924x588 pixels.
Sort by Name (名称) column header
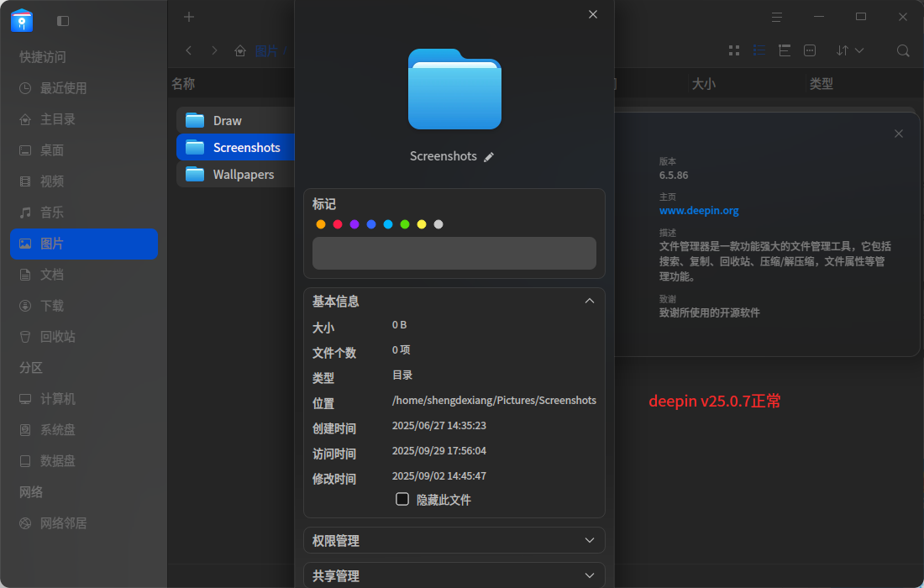pos(183,84)
